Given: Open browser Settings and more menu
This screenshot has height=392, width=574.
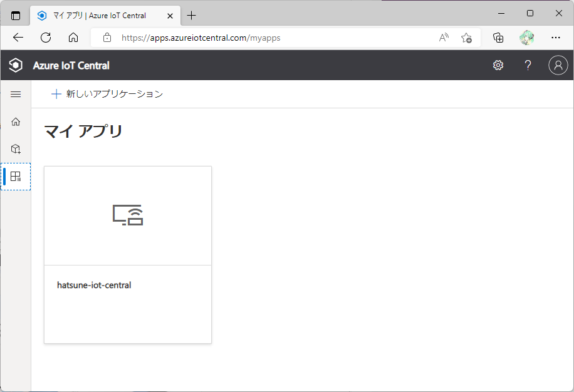Looking at the screenshot, I should pyautogui.click(x=556, y=38).
